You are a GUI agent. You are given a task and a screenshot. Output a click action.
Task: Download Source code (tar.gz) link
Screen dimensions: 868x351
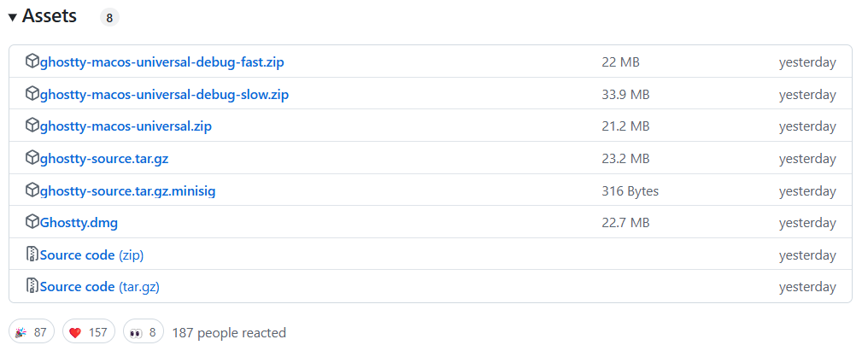(x=99, y=287)
